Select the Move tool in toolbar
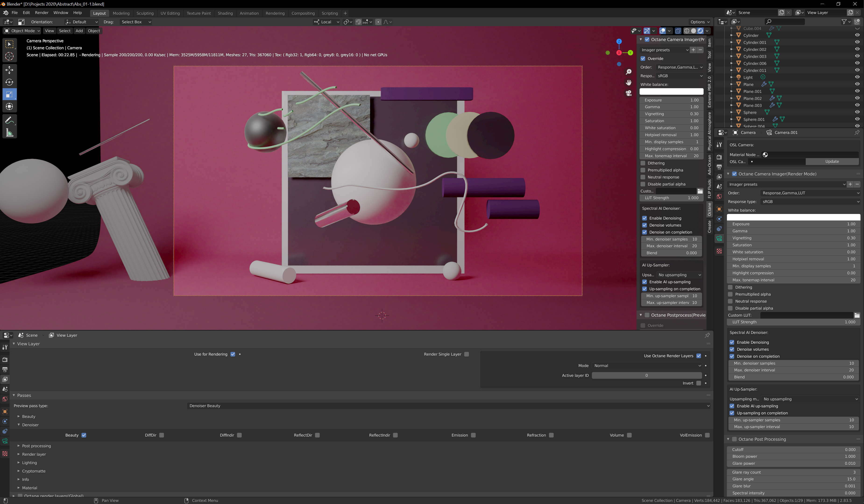864x504 pixels. (x=9, y=70)
